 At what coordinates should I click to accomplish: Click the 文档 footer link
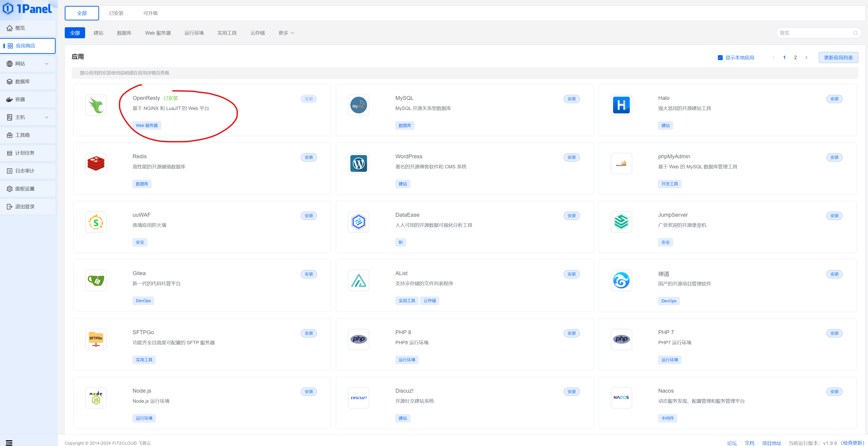tap(749, 443)
